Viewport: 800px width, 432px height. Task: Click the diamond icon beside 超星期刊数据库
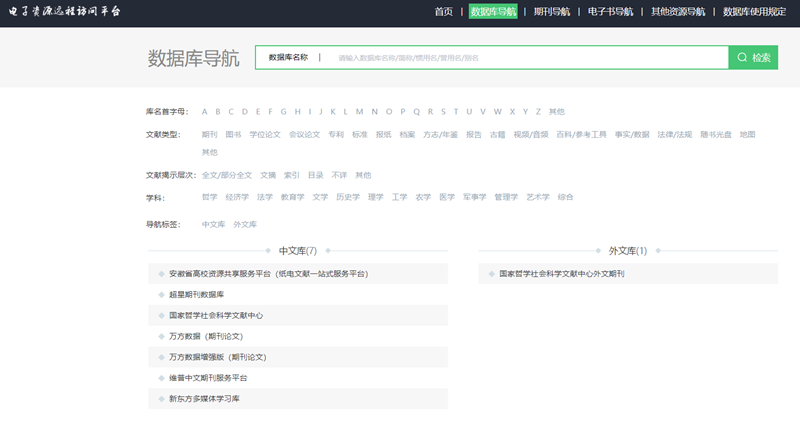160,295
